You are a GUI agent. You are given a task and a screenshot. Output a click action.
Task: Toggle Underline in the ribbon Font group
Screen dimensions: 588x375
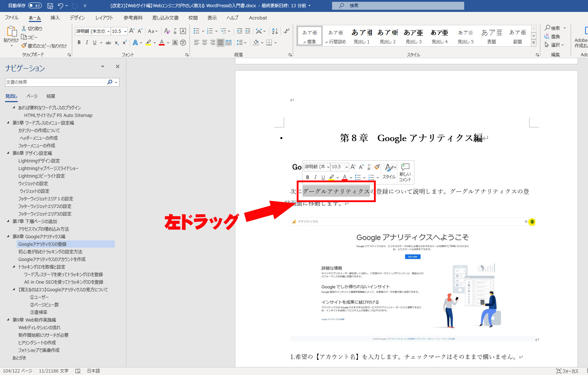(x=95, y=43)
